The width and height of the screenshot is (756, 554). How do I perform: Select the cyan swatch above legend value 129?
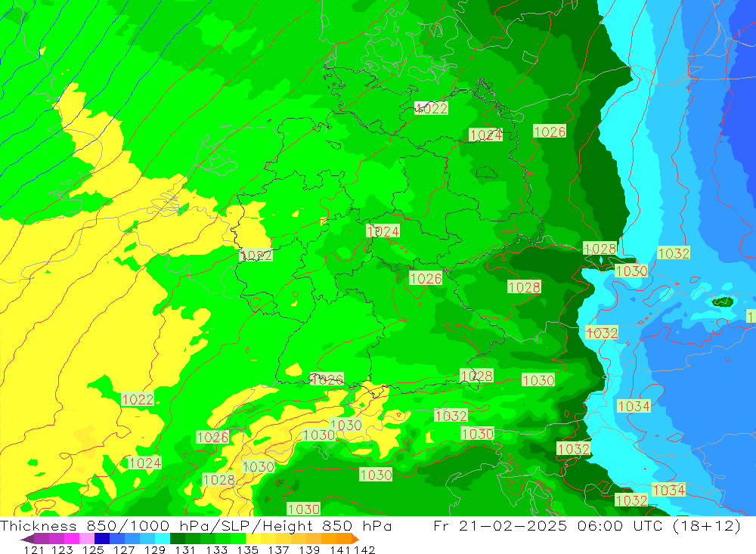tap(163, 539)
